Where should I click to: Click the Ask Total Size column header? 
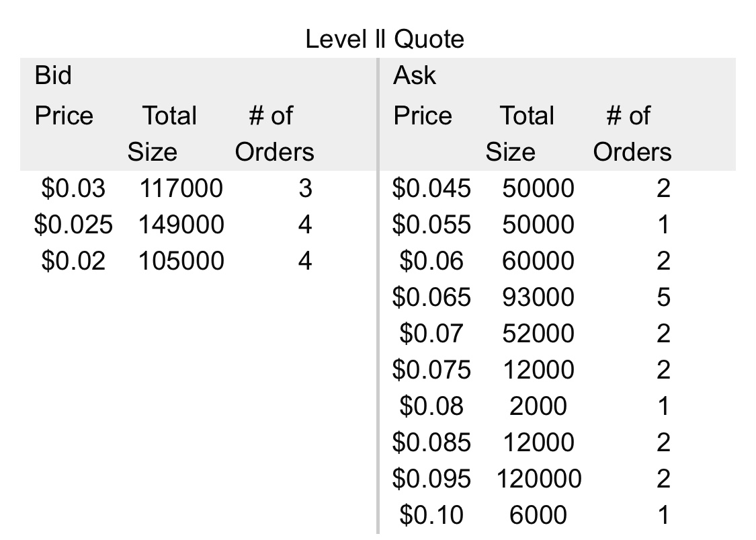(527, 133)
